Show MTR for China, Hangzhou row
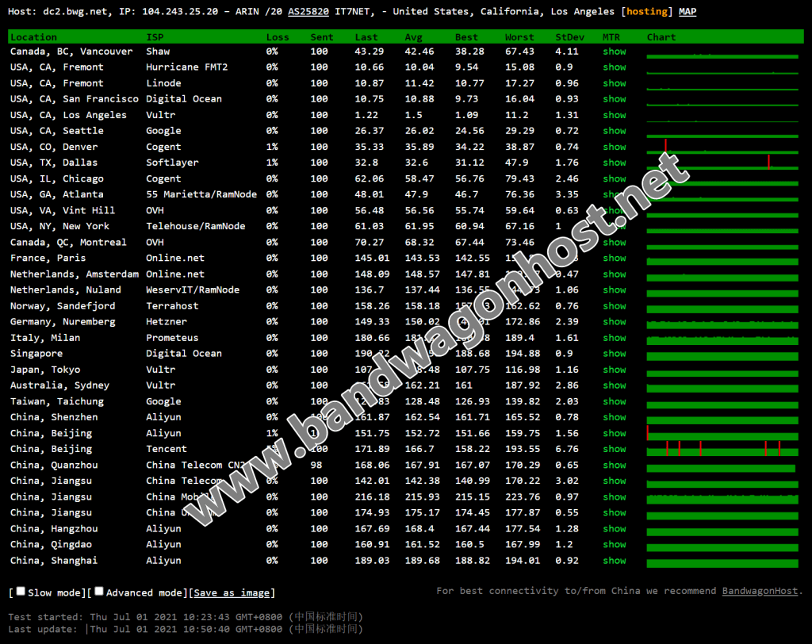 [615, 528]
